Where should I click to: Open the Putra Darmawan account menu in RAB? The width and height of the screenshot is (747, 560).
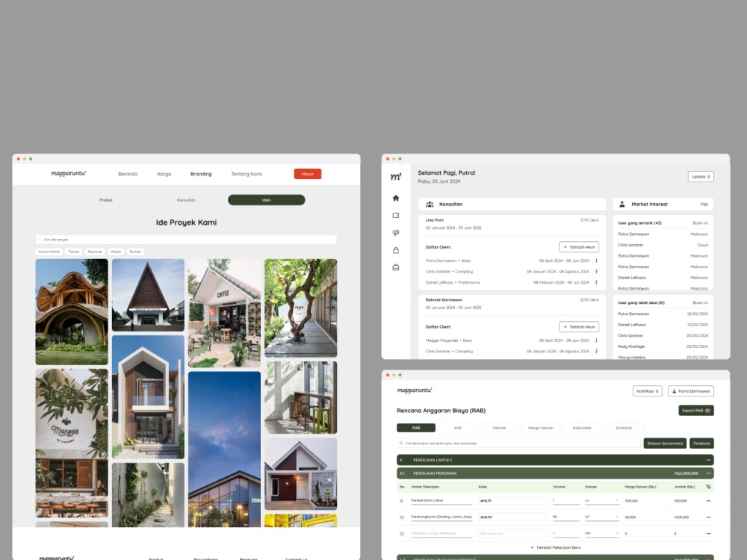tap(691, 391)
